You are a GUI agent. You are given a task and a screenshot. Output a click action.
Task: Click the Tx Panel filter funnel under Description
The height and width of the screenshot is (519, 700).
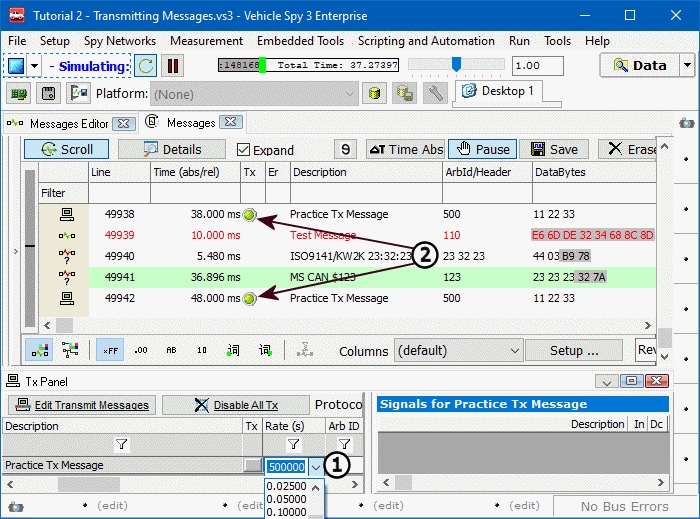pos(122,444)
